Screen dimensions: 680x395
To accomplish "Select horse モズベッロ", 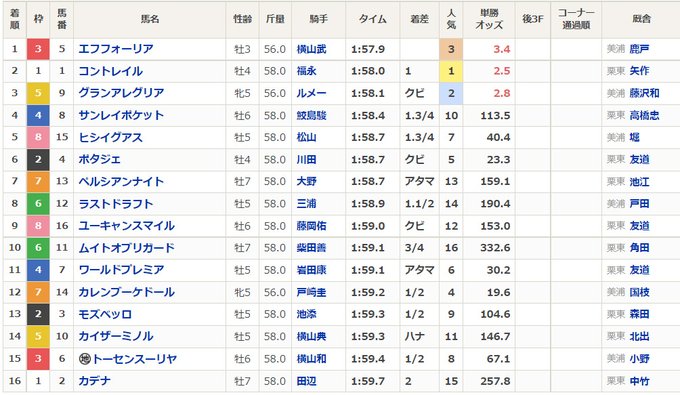I will (105, 314).
